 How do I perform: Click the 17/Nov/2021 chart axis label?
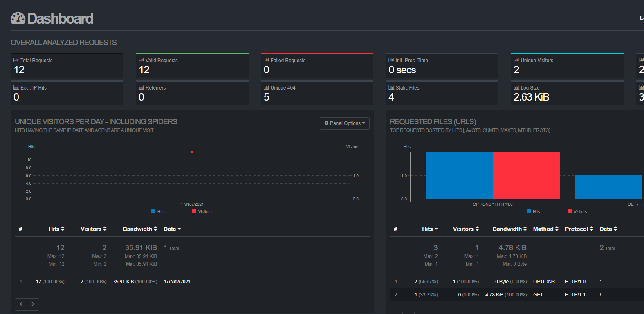pos(192,204)
